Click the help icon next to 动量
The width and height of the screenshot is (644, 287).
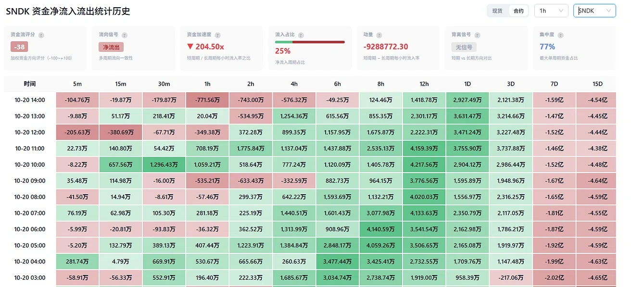tap(379, 35)
